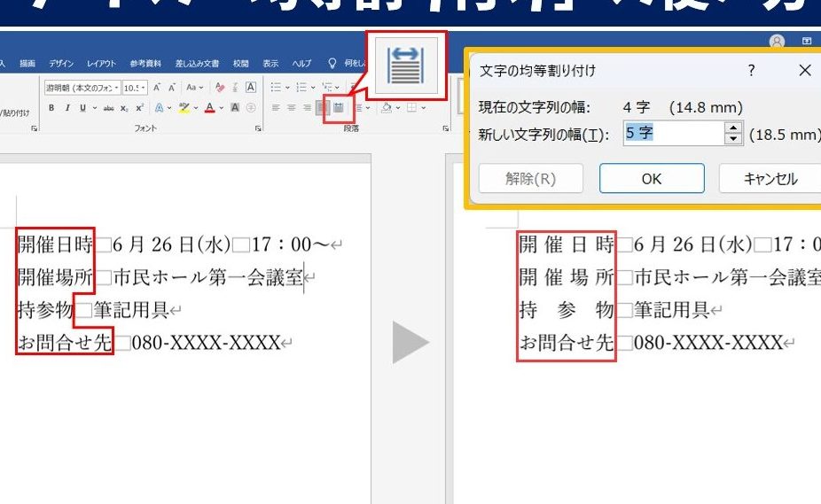Open the View (表示) tab
The width and height of the screenshot is (821, 504).
[270, 63]
